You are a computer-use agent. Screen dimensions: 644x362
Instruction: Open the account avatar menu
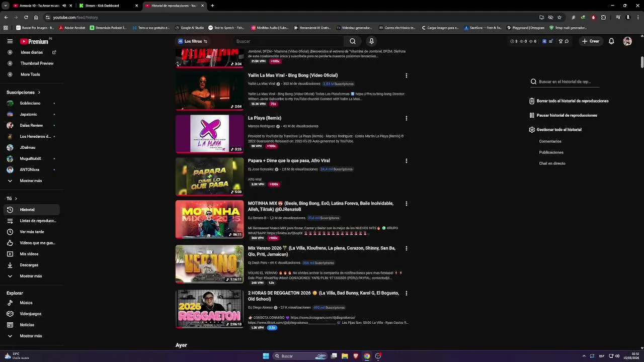pyautogui.click(x=627, y=41)
